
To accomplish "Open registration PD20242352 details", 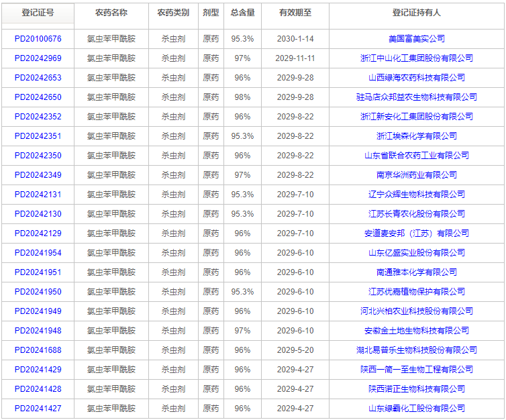I will tap(38, 117).
